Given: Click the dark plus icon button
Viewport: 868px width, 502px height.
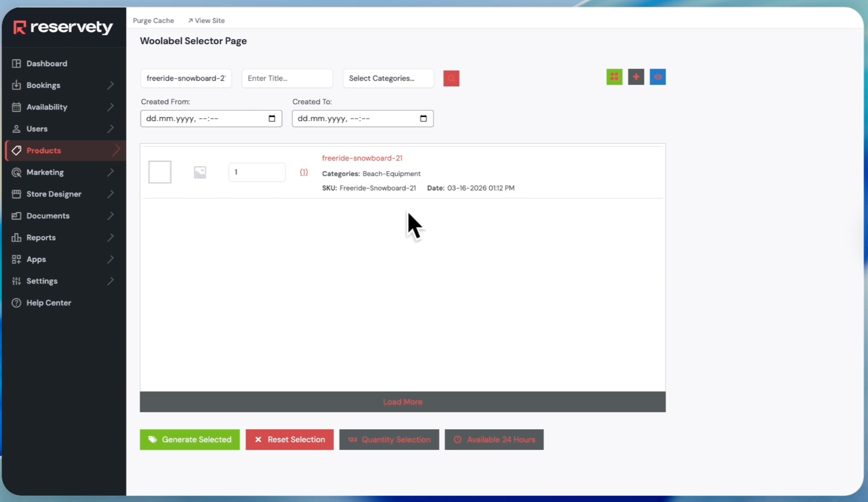Looking at the screenshot, I should coord(636,77).
